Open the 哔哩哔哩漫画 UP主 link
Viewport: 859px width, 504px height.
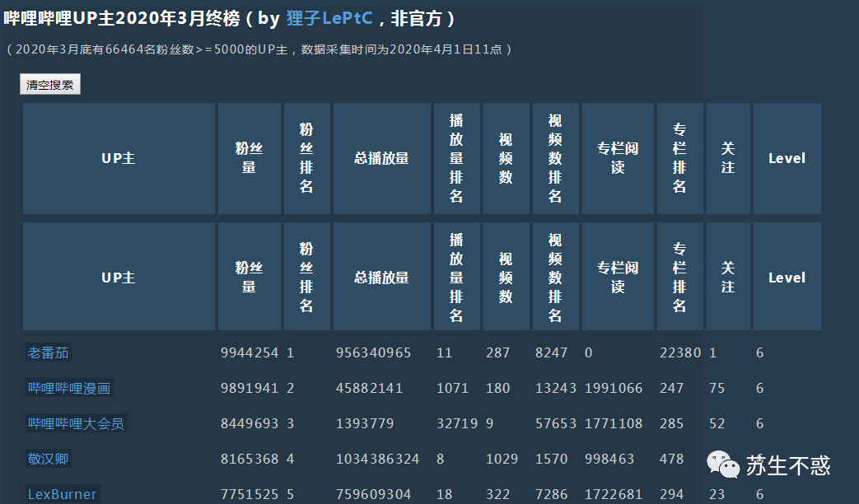[x=69, y=388]
